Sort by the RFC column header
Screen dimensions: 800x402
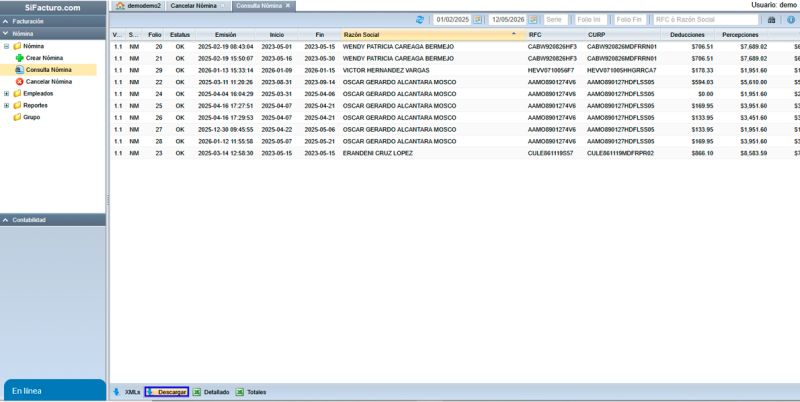555,35
